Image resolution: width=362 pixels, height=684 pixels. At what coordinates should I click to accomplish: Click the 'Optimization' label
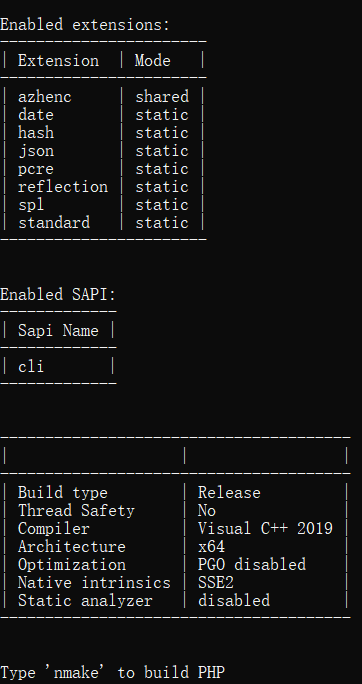(72, 564)
